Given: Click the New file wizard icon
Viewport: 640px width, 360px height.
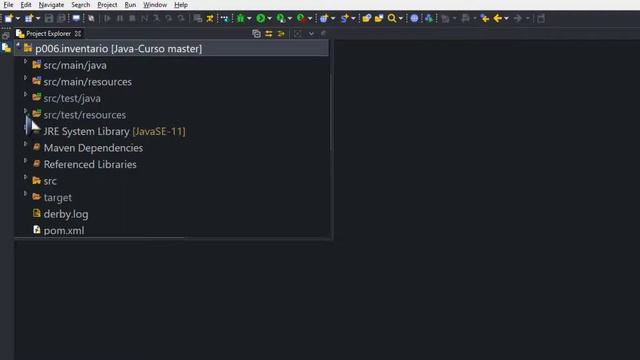Looking at the screenshot, I should click(8, 18).
